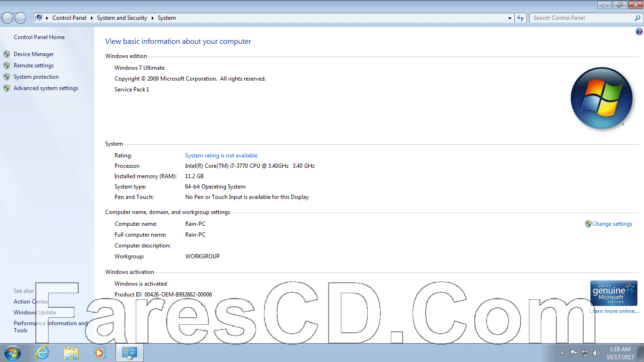Click the Change settings link
This screenshot has height=362, width=644.
point(612,224)
